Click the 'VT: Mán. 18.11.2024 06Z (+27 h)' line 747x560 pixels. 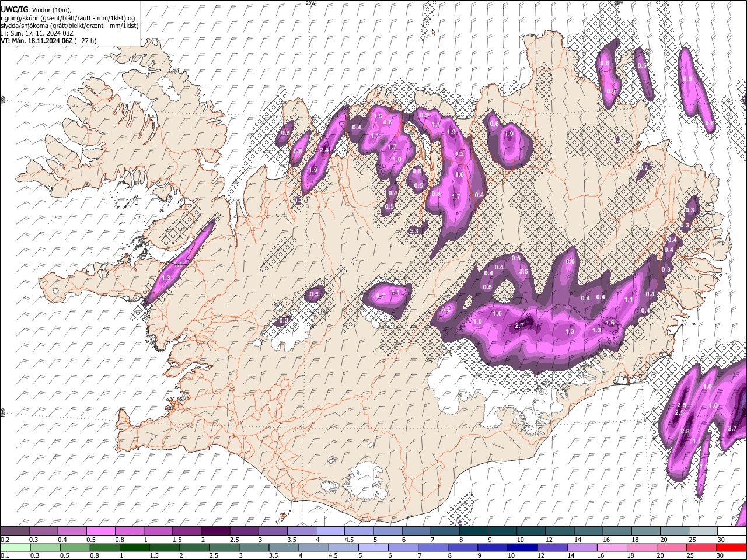pos(48,41)
